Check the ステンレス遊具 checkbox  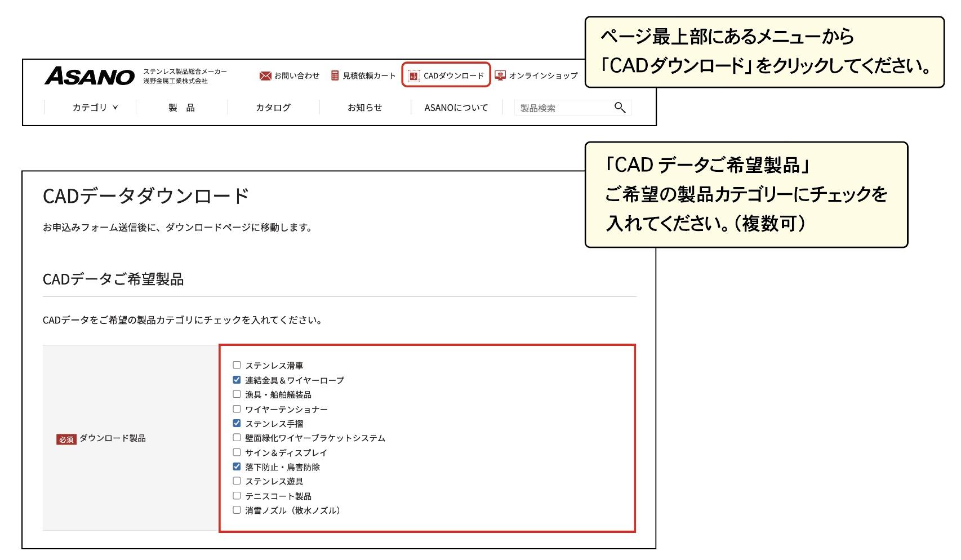pyautogui.click(x=237, y=481)
